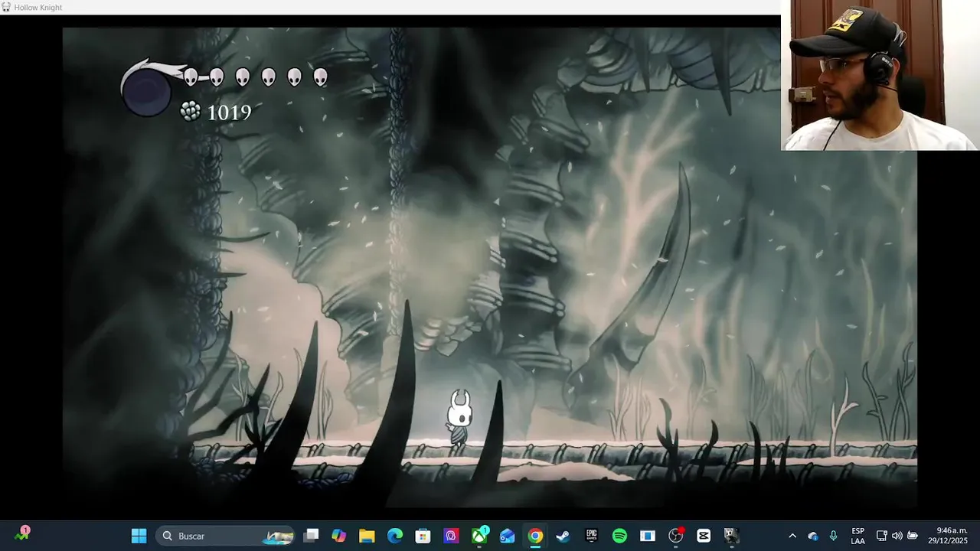
Task: Click the "Hollow Knight" window title text
Action: pyautogui.click(x=38, y=8)
